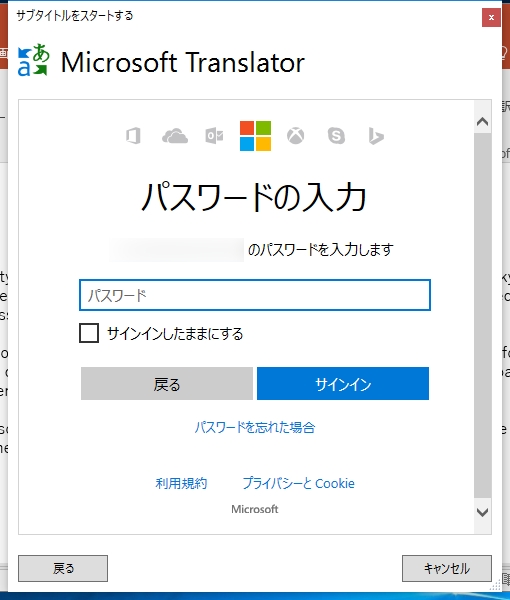Click the のパスワードを入力します text

click(x=321, y=250)
